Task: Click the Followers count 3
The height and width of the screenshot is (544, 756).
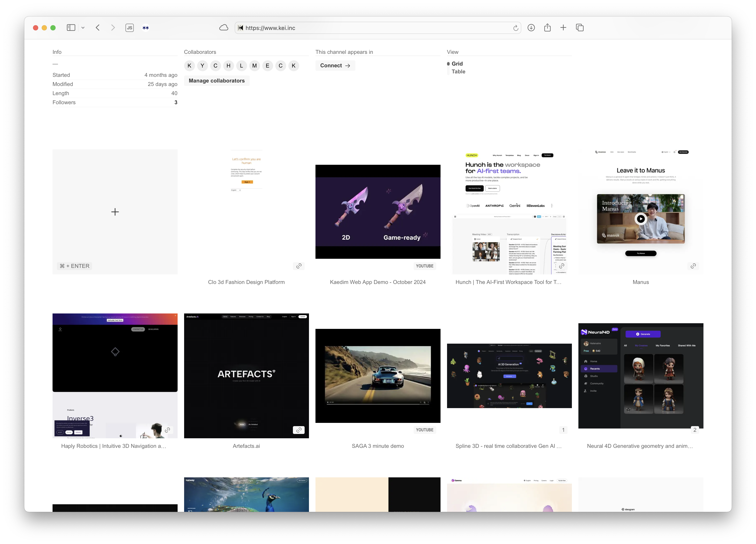Action: pos(176,103)
